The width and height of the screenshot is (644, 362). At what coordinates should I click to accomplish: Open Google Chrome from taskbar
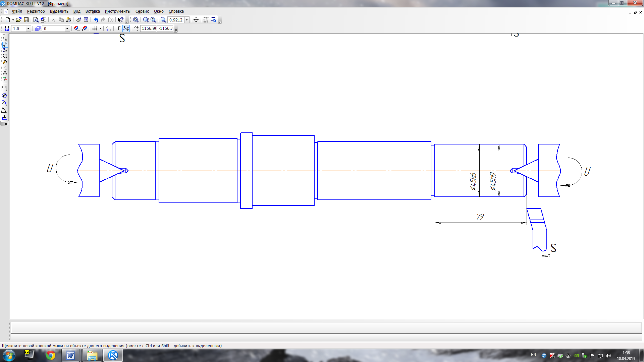51,355
